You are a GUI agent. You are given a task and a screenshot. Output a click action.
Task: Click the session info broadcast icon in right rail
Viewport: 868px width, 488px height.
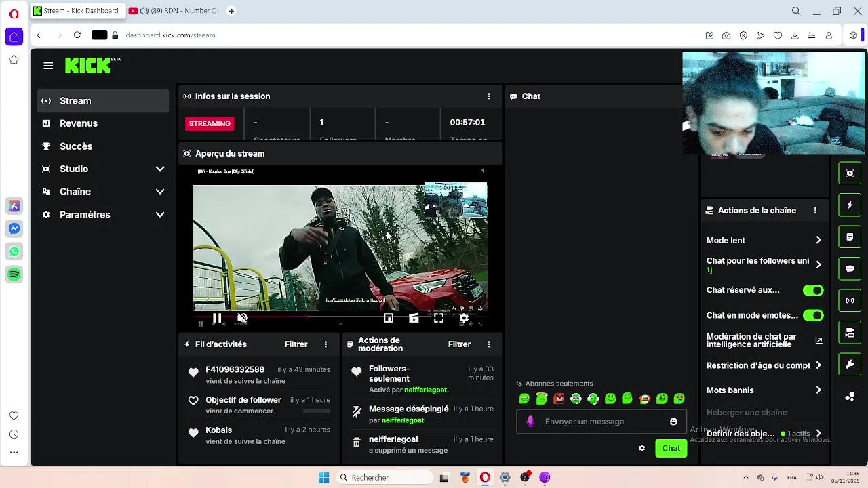(850, 300)
